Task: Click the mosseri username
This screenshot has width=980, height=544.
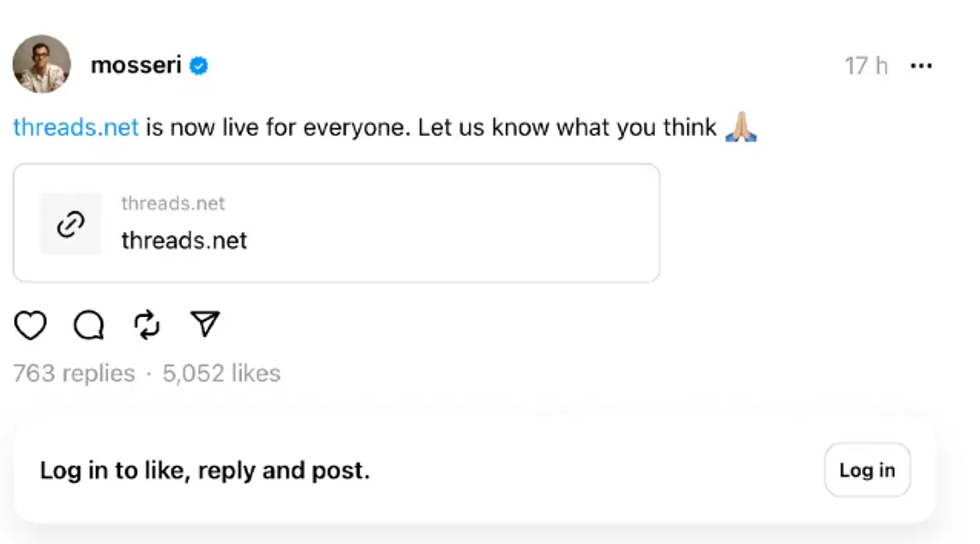Action: tap(136, 66)
